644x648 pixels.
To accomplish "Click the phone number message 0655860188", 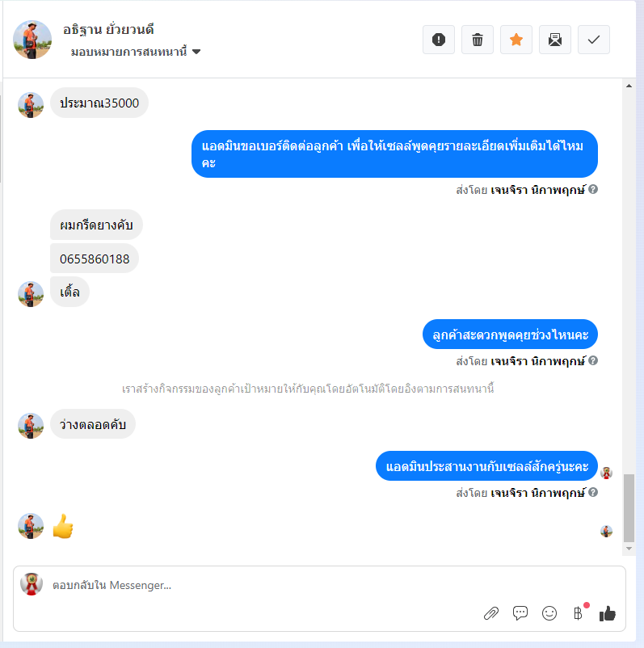I will coord(95,259).
